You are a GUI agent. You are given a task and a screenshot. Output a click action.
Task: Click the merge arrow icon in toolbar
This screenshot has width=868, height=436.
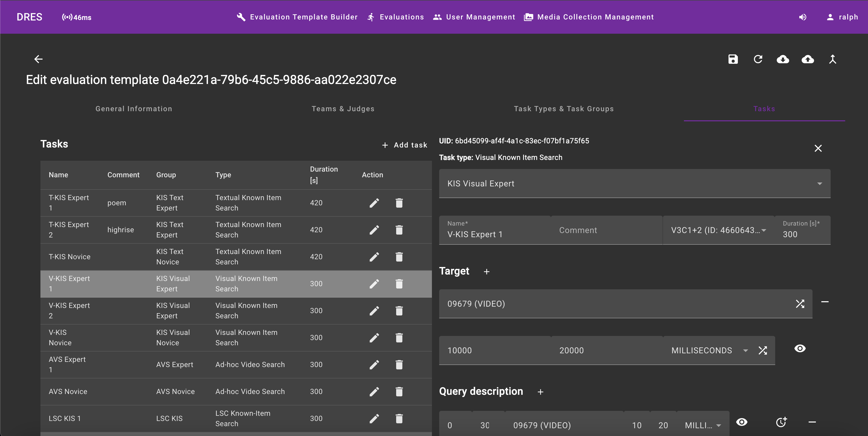pos(833,59)
